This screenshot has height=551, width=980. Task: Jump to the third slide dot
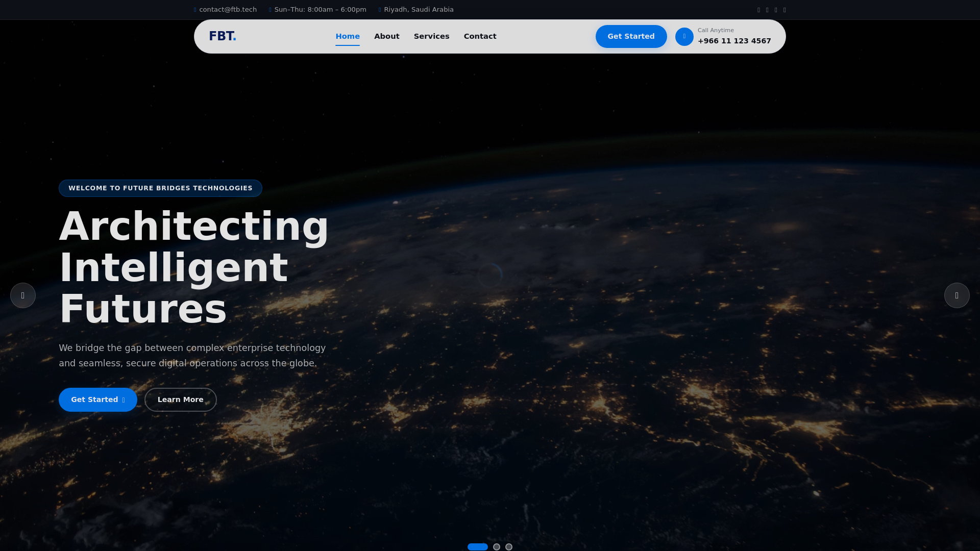(x=509, y=547)
